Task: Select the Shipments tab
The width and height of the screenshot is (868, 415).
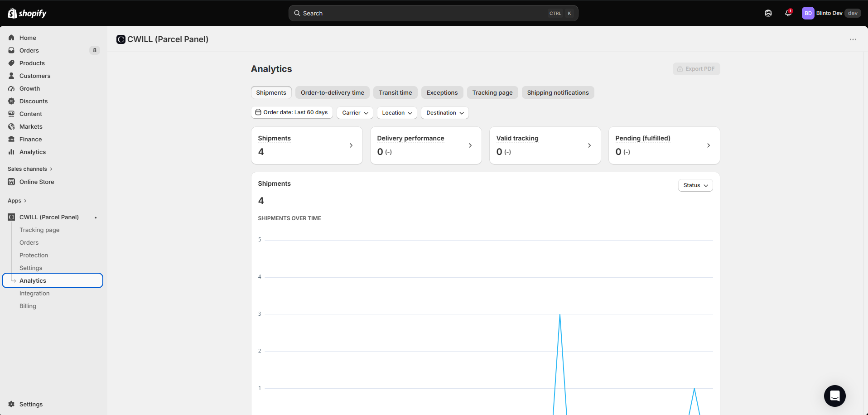Action: point(271,92)
